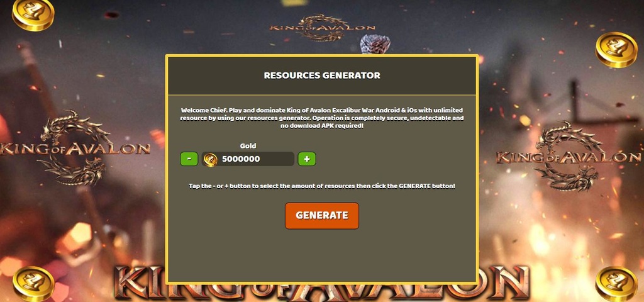644x302 pixels.
Task: Click the small King of Avalon logo at top
Action: [x=322, y=28]
